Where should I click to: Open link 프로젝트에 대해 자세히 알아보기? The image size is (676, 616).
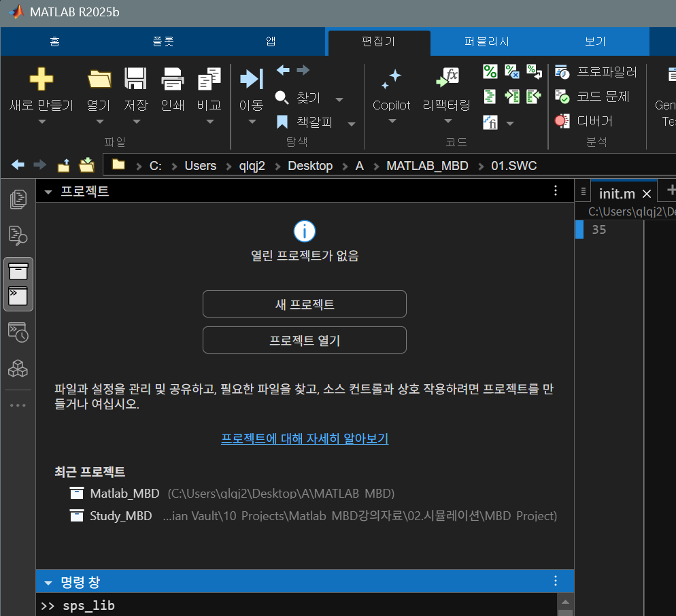(x=305, y=439)
